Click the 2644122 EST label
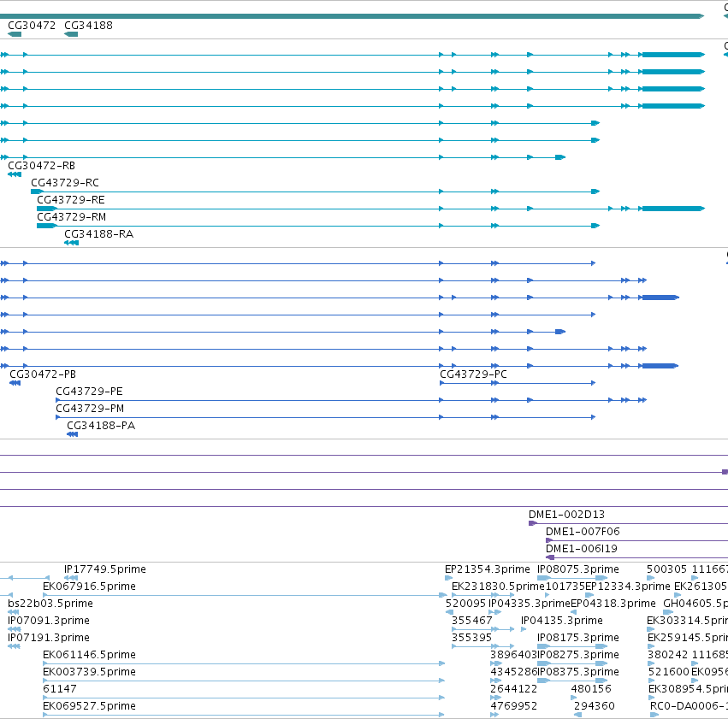The height and width of the screenshot is (719, 728). coord(513,689)
